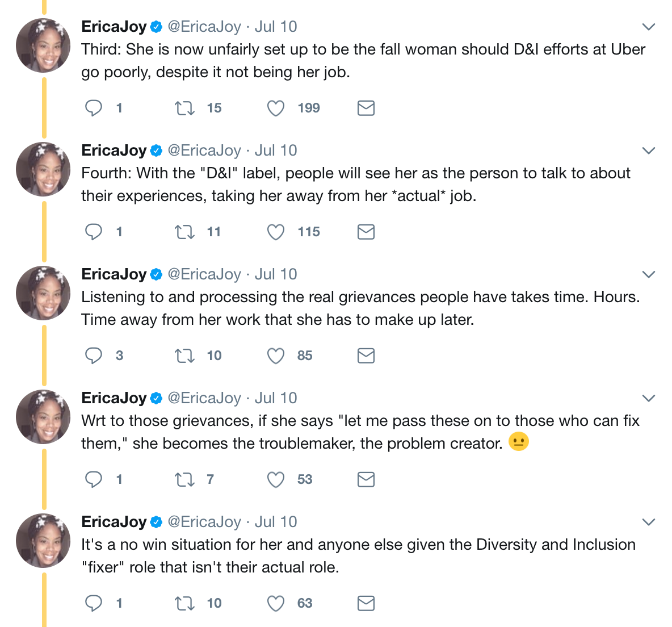Retweet the "Listening to and processing" tweet
The image size is (672, 627).
tap(184, 356)
